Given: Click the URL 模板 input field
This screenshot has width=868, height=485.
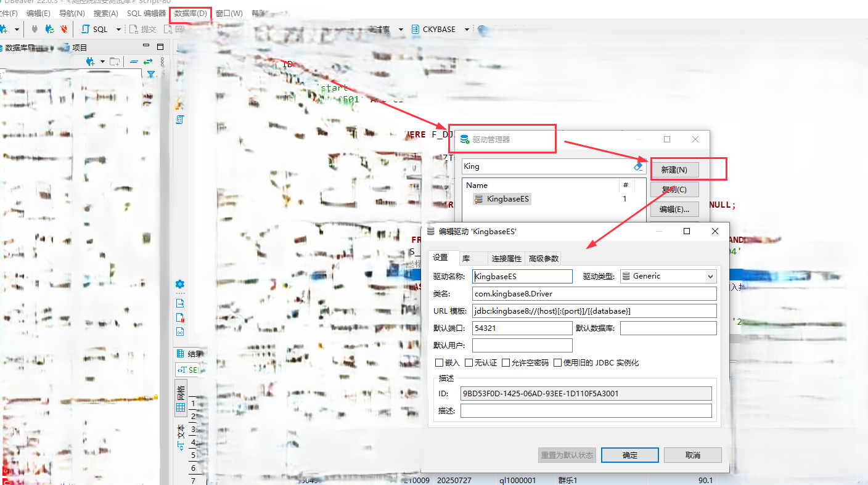Looking at the screenshot, I should pos(594,311).
